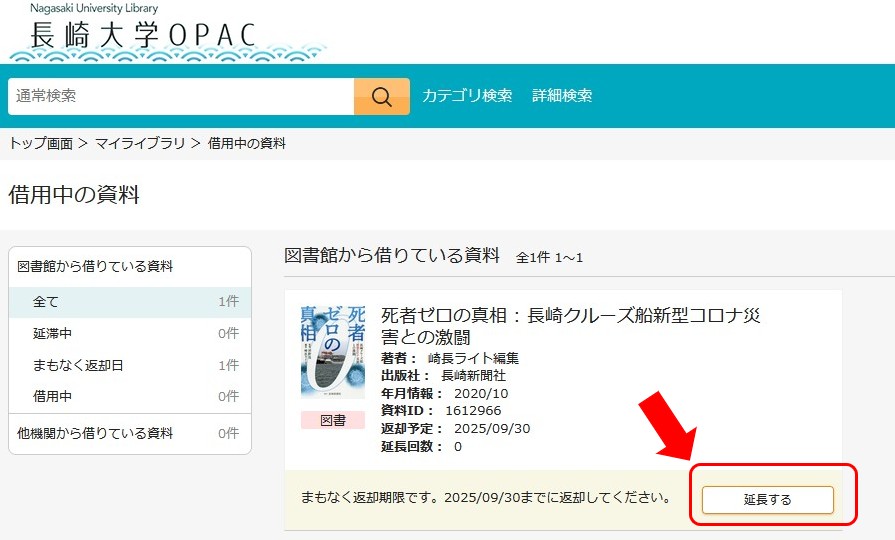Click the book cover thumbnail

333,352
